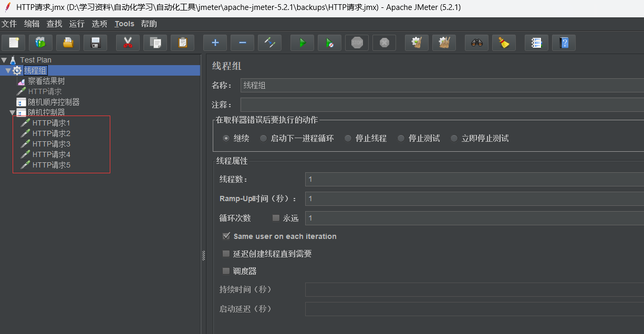Image resolution: width=644 pixels, height=334 pixels.
Task: Collapse the 线程组 tree node arrow
Action: point(8,70)
